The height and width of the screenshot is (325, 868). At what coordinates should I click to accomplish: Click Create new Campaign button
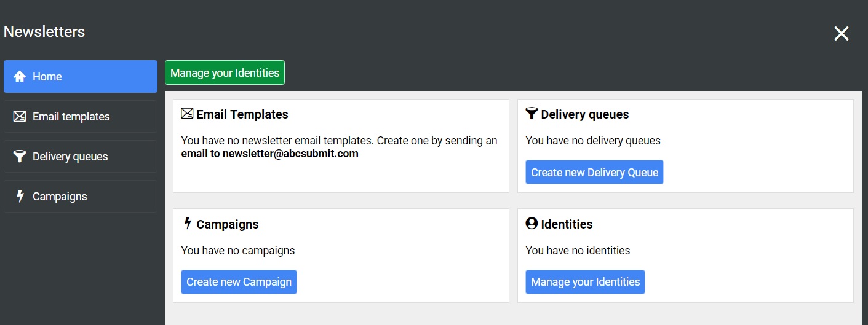click(x=239, y=282)
